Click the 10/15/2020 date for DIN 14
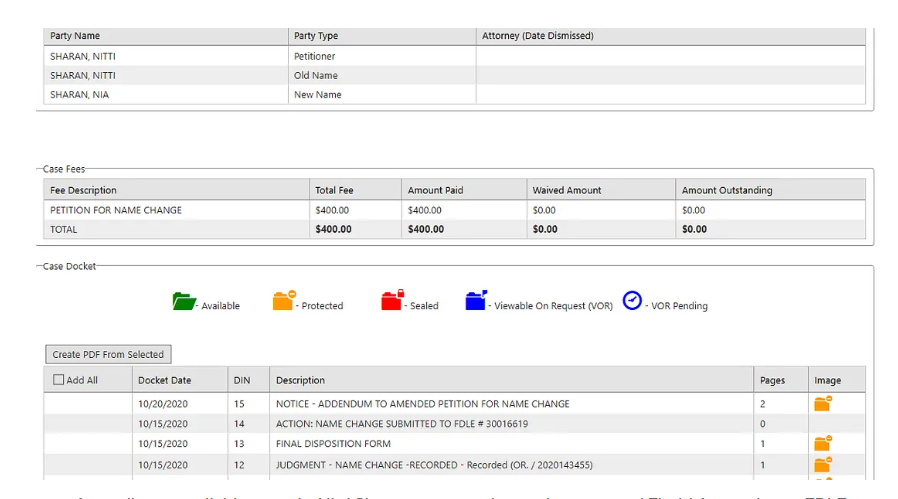The height and width of the screenshot is (499, 898). pyautogui.click(x=163, y=424)
